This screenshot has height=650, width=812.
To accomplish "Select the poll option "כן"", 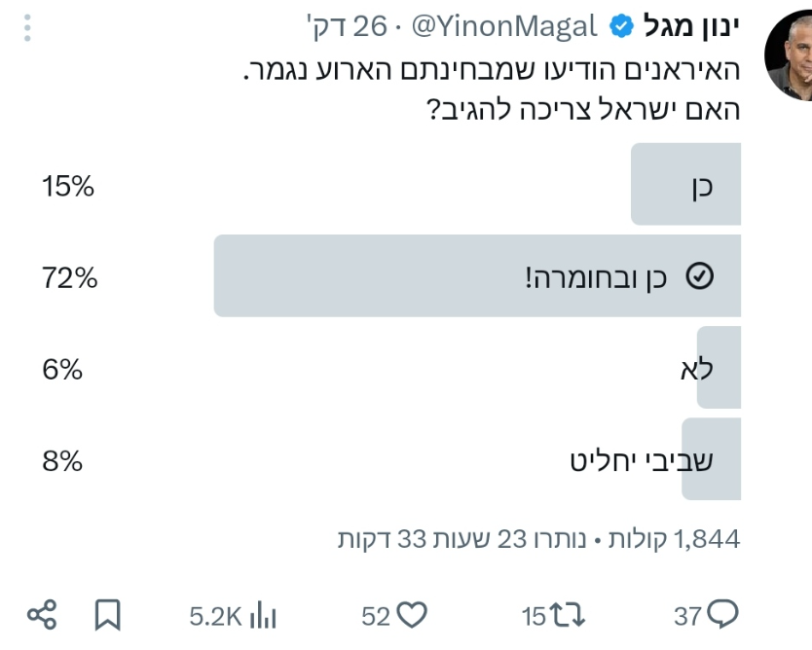I will (x=685, y=185).
